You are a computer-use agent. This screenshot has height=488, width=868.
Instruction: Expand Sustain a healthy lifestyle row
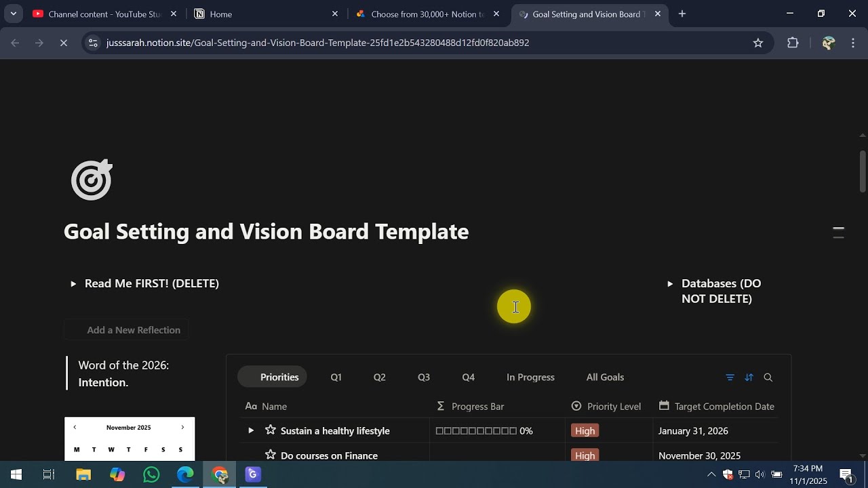pos(251,430)
